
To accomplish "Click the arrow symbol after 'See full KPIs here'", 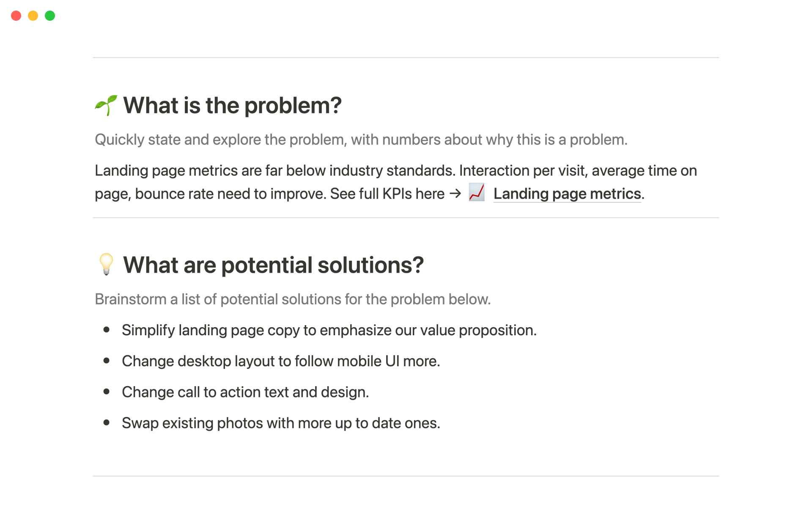I will [x=455, y=194].
